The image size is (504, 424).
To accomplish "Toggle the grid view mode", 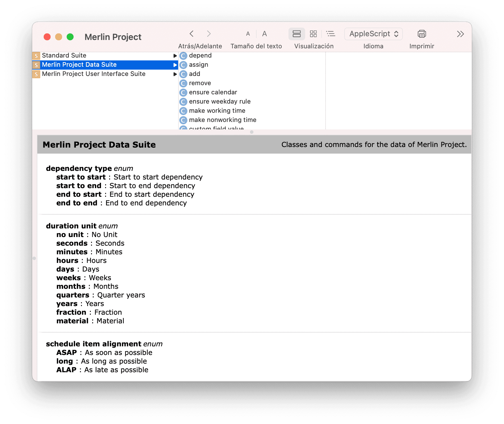I will pyautogui.click(x=313, y=34).
